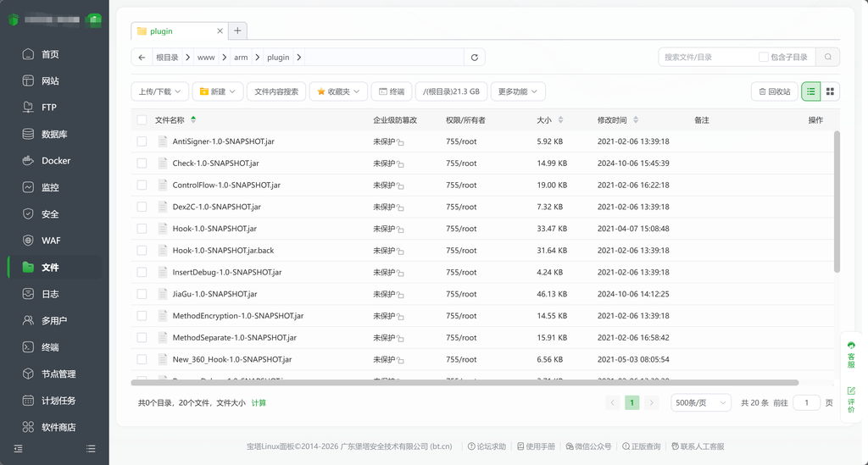Expand the chevron after plugin
868x465 pixels.
coord(299,58)
